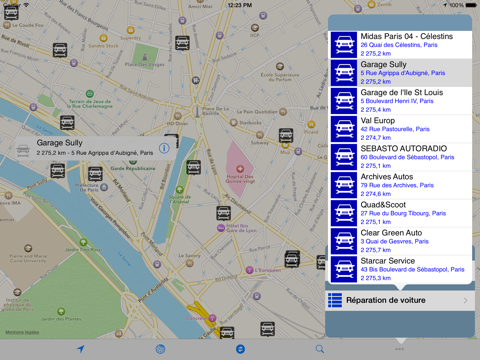Select stacked car repair pins above L'Européen
This screenshot has width=480, height=360.
point(292,259)
